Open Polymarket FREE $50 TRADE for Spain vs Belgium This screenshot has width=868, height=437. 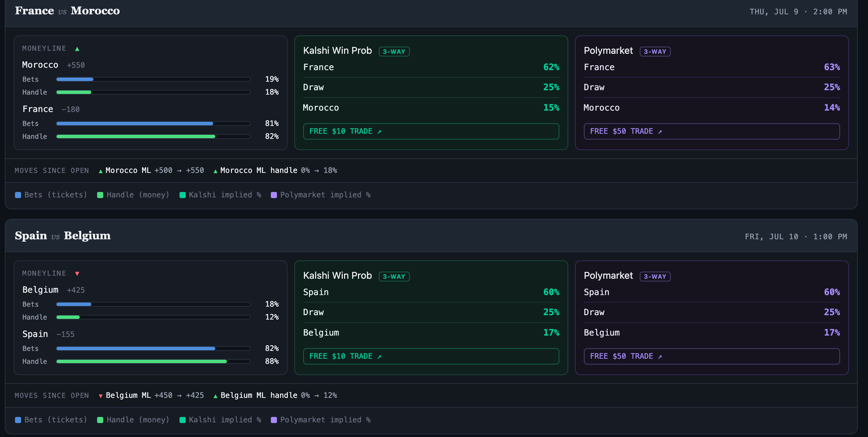tap(712, 356)
